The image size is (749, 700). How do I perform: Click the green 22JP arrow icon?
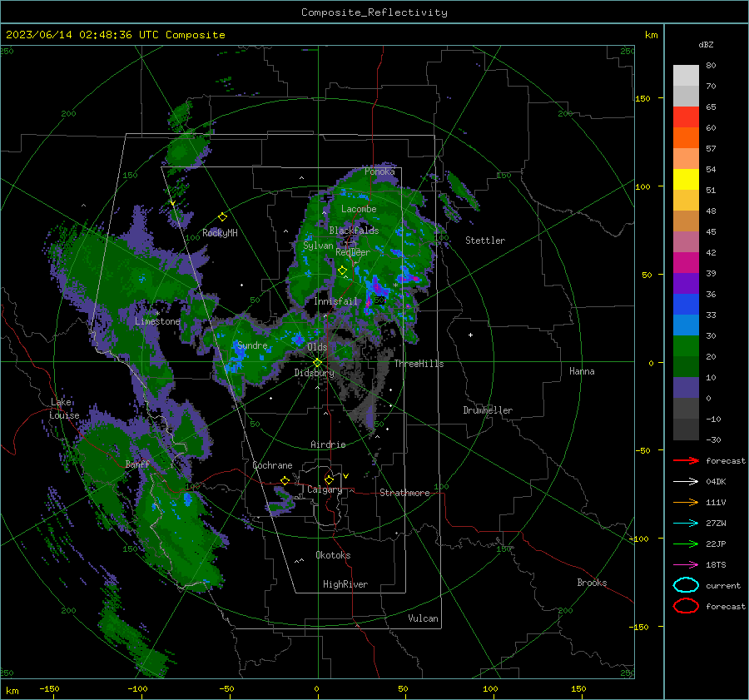[x=686, y=544]
